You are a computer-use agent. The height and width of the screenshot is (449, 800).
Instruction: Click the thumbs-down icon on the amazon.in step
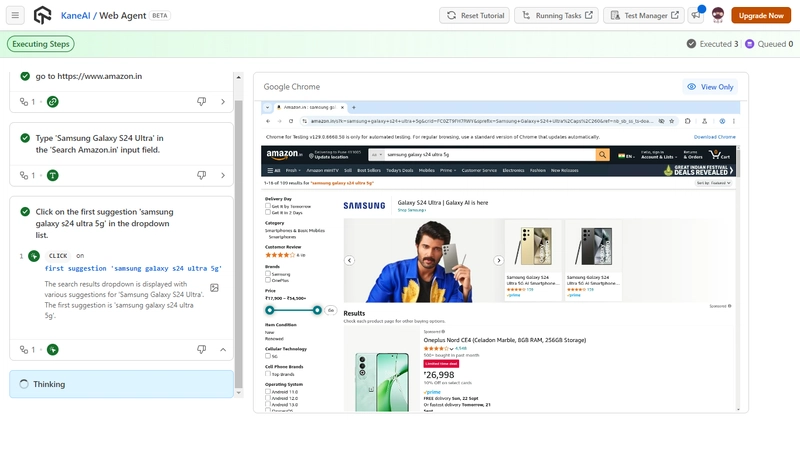(202, 102)
